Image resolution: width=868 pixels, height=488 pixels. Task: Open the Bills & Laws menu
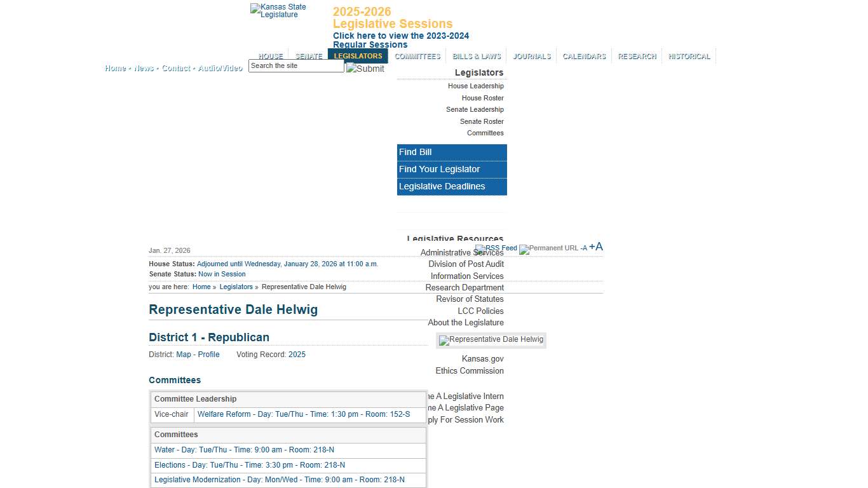pos(477,57)
